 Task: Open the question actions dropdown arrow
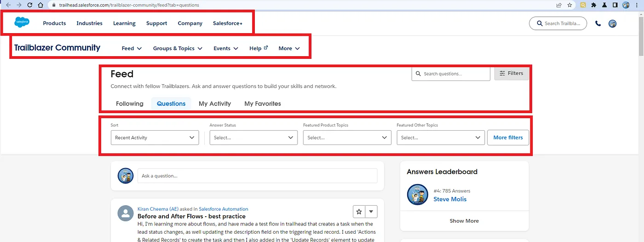pos(371,212)
